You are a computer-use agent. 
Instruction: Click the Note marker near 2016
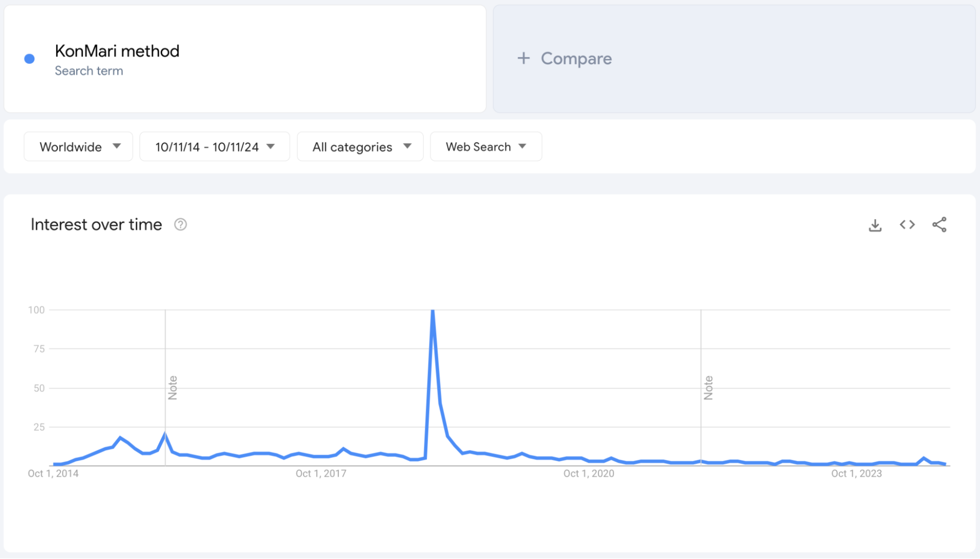[173, 388]
